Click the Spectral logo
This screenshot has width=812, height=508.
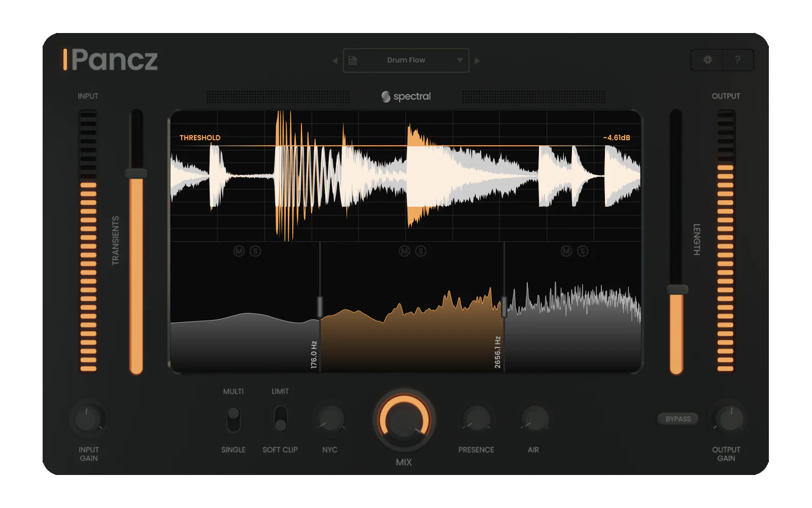coord(406,97)
